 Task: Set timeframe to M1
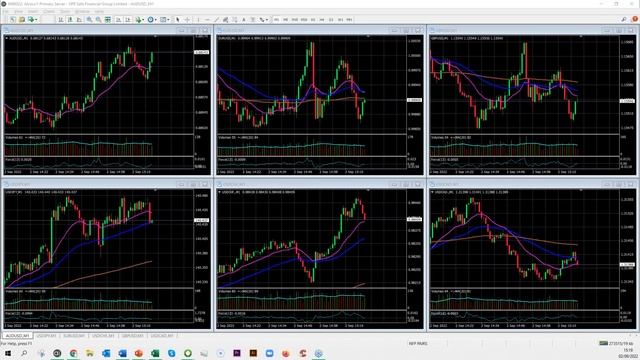coord(276,19)
